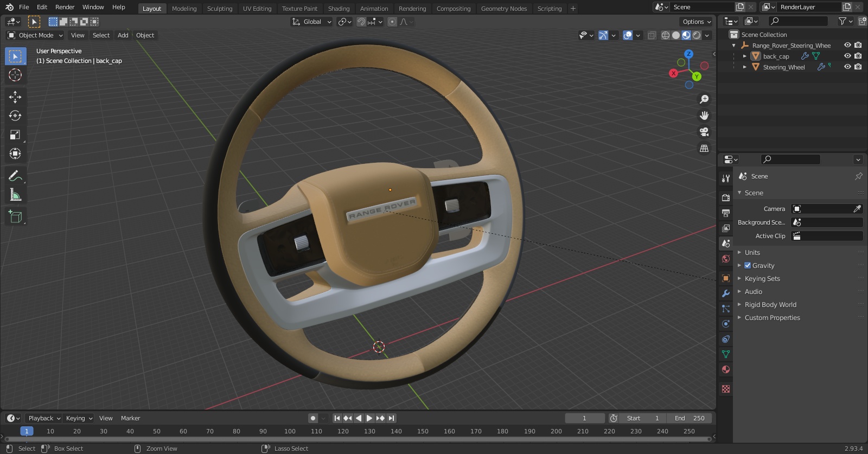Viewport: 868px width, 454px height.
Task: Toggle X-ray view button
Action: (652, 35)
